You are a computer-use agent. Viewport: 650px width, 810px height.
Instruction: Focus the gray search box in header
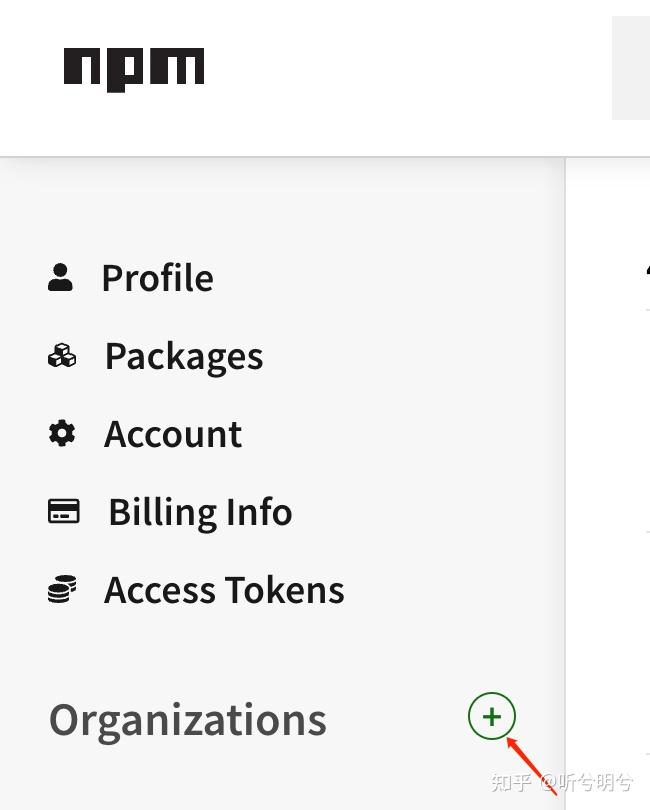(x=631, y=68)
